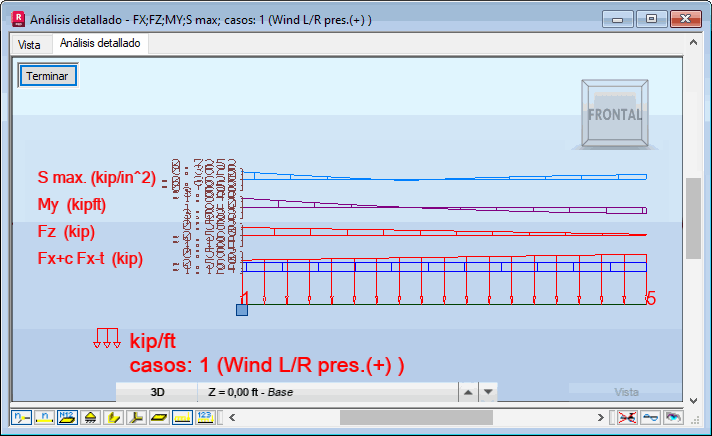Select node 1 blue support square
This screenshot has width=712, height=436.
point(242,310)
